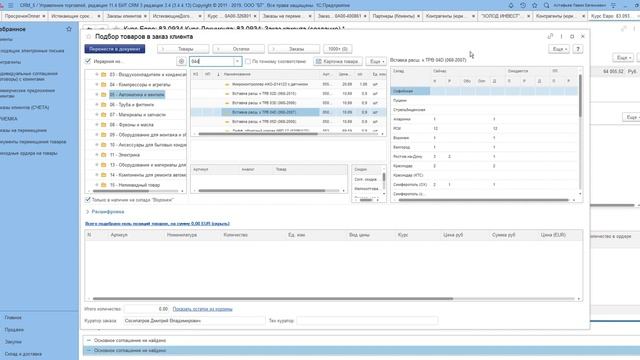Open the Еще dropdown near help button
640x360 pixels.
(x=559, y=49)
